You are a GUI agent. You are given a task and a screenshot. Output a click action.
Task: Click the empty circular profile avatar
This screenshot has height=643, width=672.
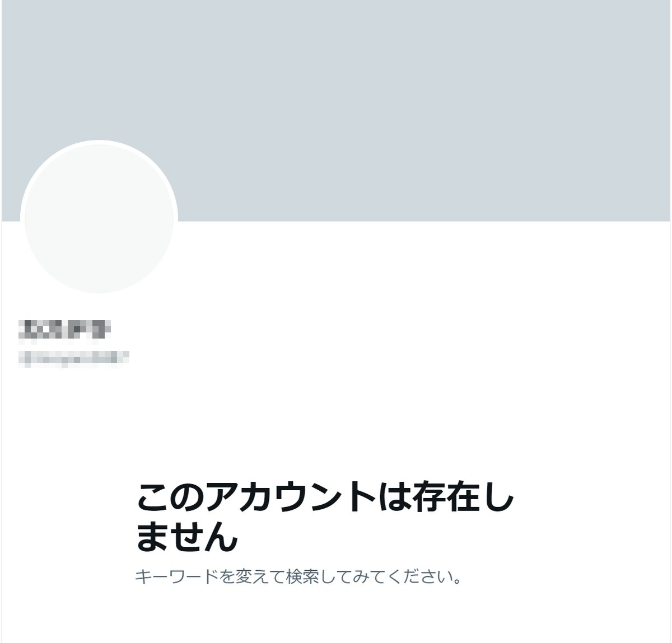pyautogui.click(x=99, y=217)
